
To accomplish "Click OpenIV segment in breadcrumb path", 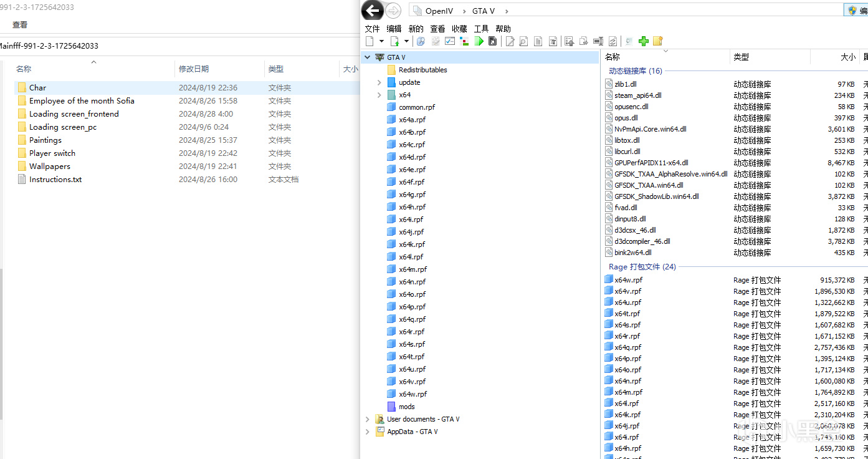I will (x=439, y=11).
